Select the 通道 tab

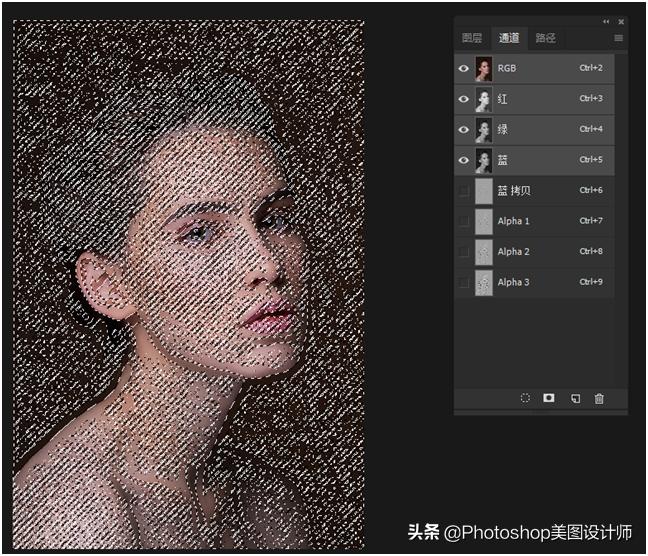pyautogui.click(x=509, y=38)
